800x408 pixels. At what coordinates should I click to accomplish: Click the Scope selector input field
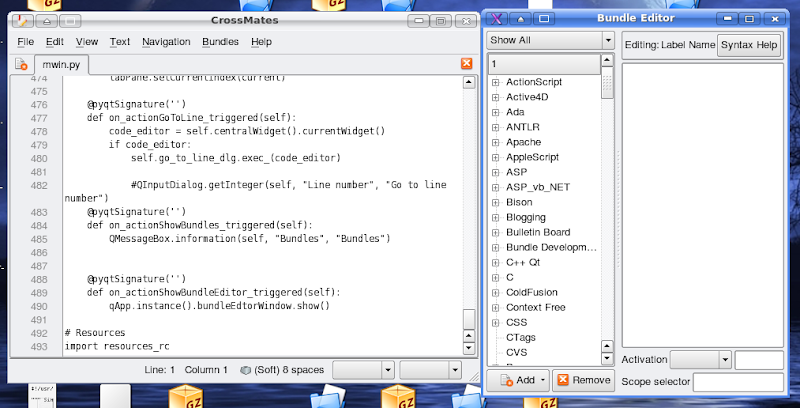coord(738,382)
